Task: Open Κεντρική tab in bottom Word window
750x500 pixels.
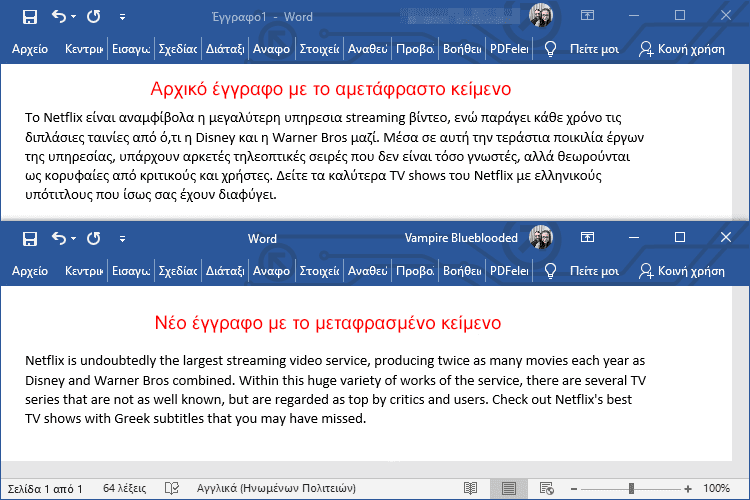Action: pyautogui.click(x=84, y=271)
